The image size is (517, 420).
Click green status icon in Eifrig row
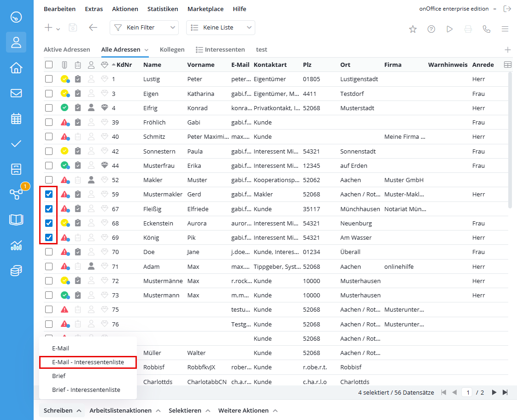[x=65, y=107]
